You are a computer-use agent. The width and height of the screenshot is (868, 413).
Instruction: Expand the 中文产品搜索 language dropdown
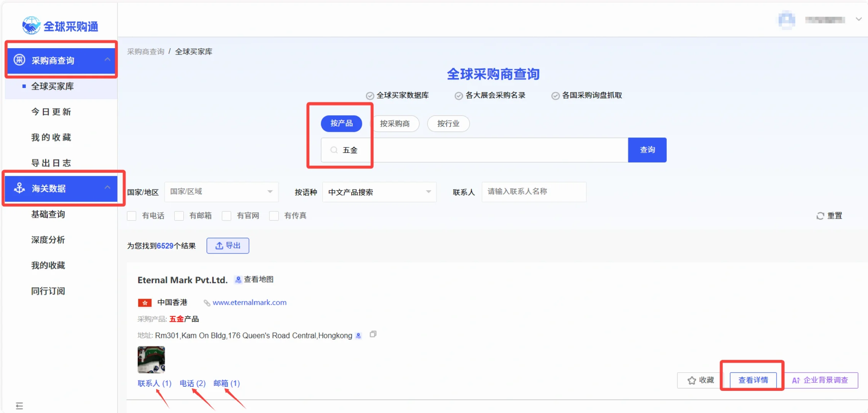tap(379, 192)
